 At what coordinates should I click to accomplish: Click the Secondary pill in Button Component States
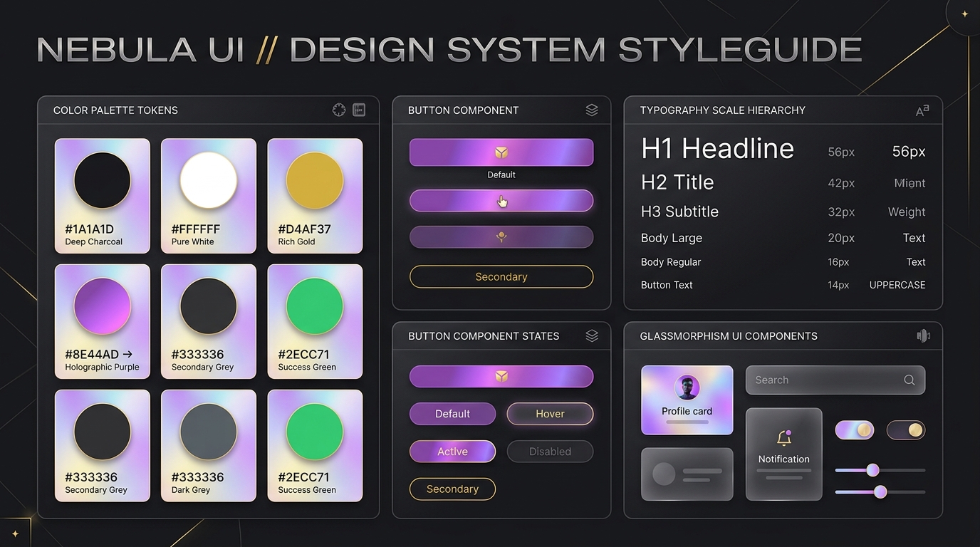(x=452, y=489)
